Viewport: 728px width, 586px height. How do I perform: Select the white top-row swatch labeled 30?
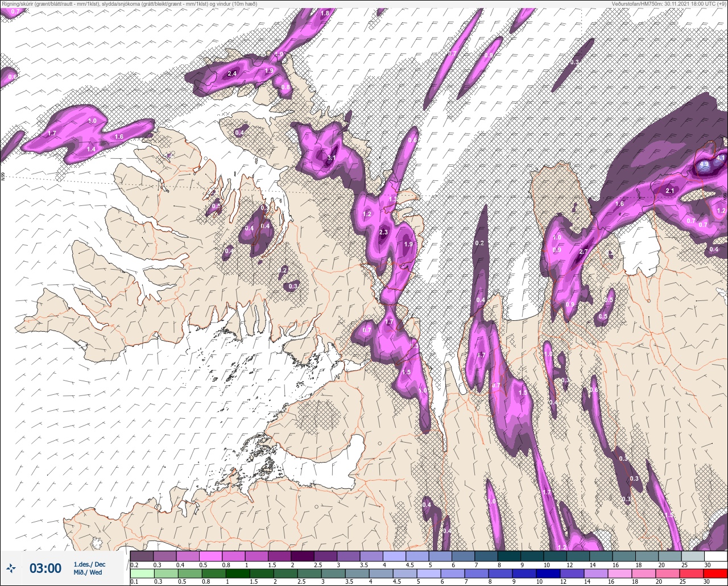[x=715, y=556]
